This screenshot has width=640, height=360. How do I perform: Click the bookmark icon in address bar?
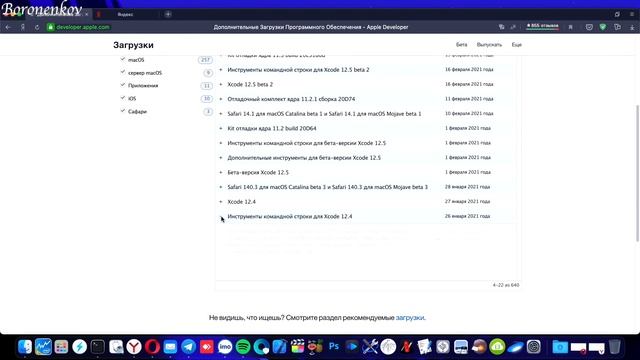pyautogui.click(x=571, y=27)
